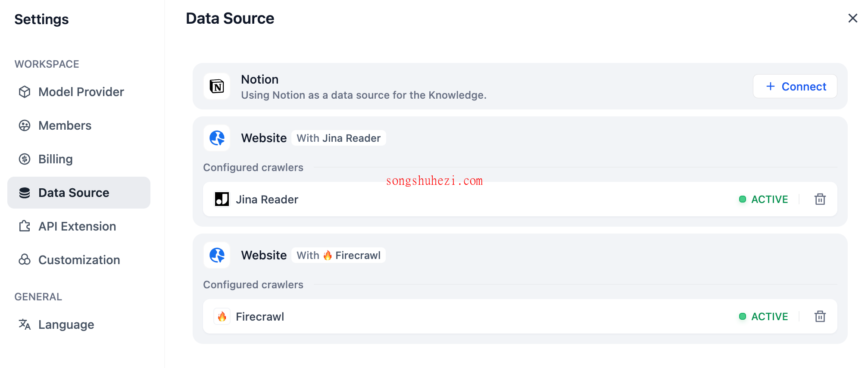Click the Model Provider cube icon
The image size is (868, 368).
click(x=25, y=92)
